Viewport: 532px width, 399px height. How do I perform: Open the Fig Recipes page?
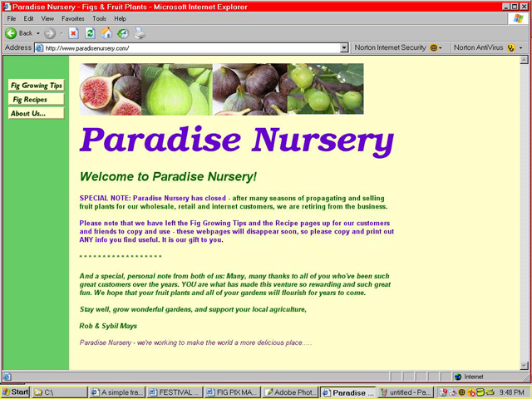coord(37,99)
